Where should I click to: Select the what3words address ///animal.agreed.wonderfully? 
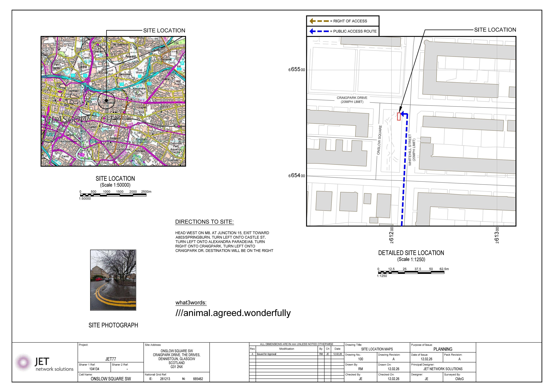(x=233, y=313)
